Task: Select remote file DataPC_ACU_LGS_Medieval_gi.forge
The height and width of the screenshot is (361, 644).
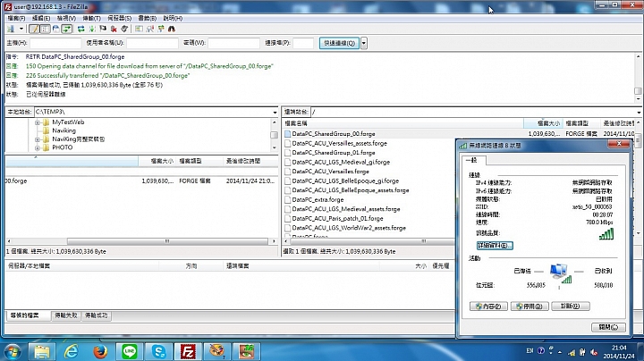Action: 341,162
